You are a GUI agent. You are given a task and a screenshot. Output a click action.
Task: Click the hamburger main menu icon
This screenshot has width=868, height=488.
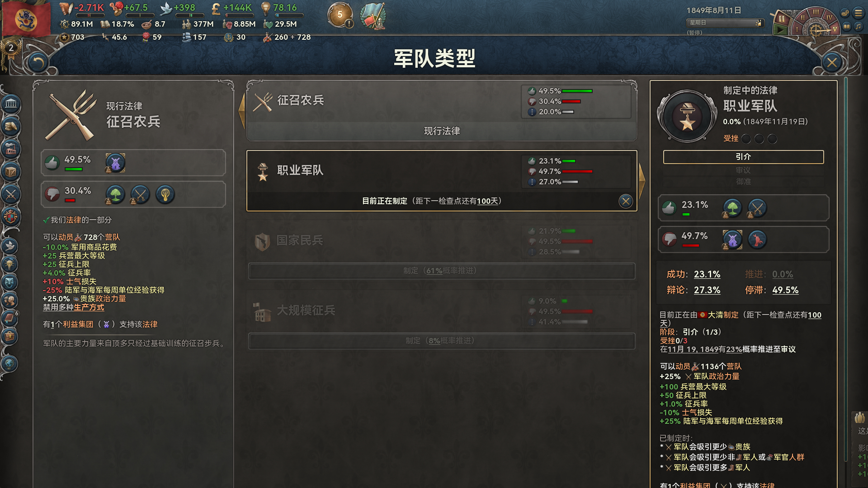tap(858, 13)
